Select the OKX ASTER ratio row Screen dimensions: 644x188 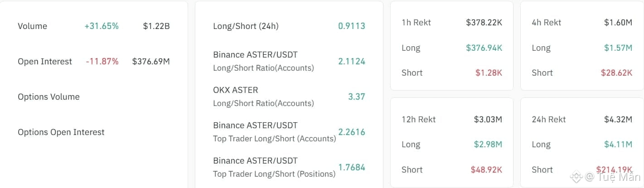click(235, 90)
